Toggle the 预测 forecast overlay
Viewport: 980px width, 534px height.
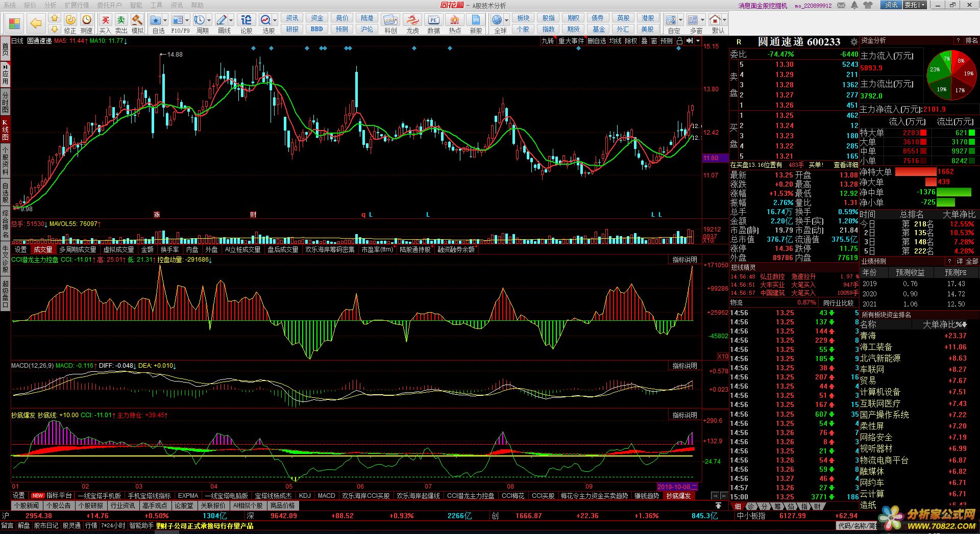[x=667, y=41]
